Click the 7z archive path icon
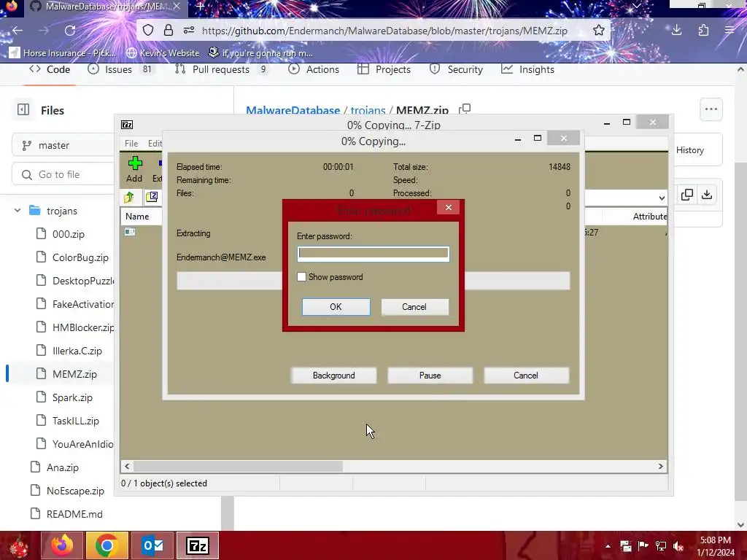747x560 pixels. point(152,197)
